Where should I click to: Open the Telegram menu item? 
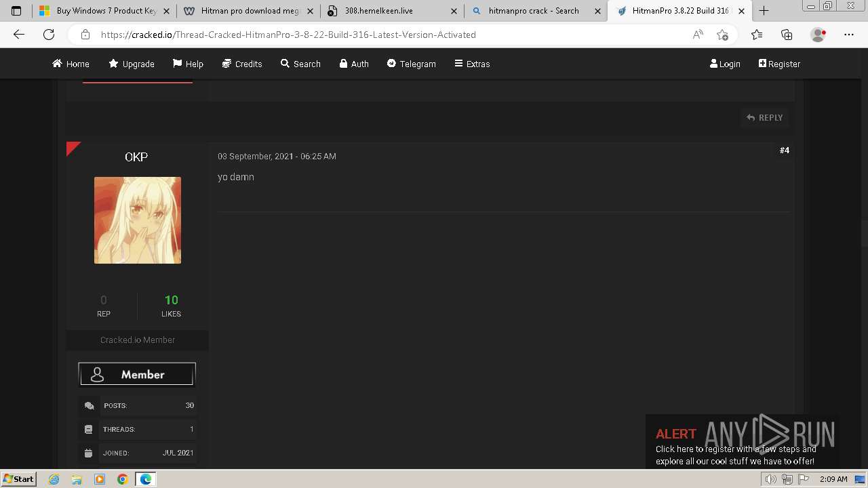pyautogui.click(x=412, y=64)
